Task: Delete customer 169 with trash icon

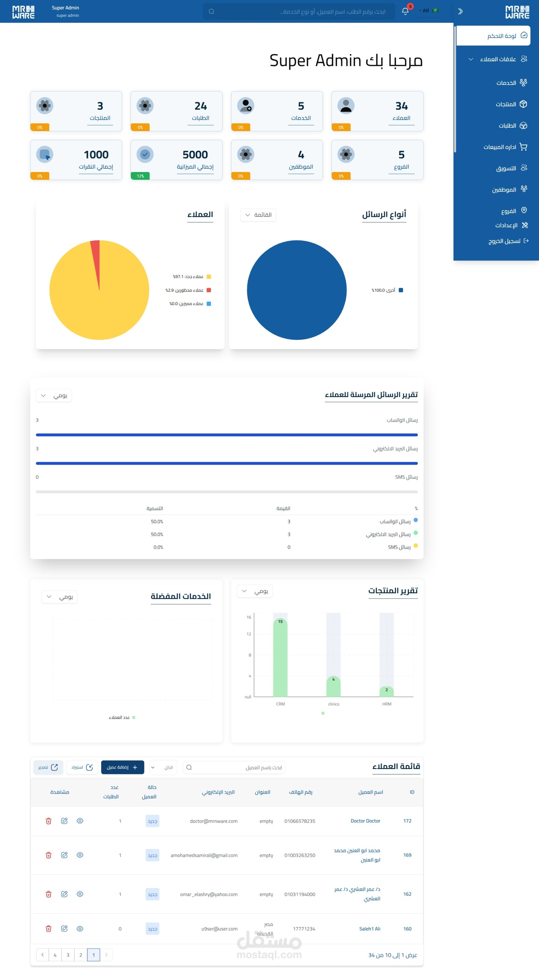Action: click(48, 855)
